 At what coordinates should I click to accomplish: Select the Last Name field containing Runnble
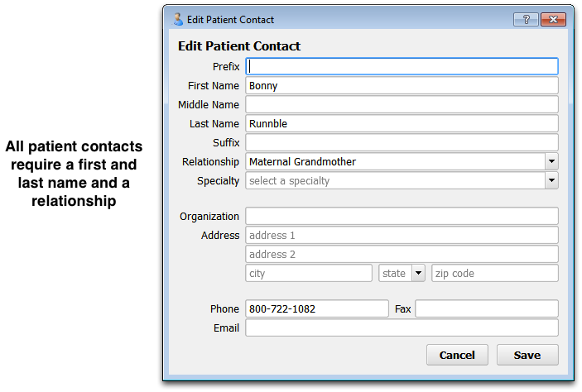[402, 123]
